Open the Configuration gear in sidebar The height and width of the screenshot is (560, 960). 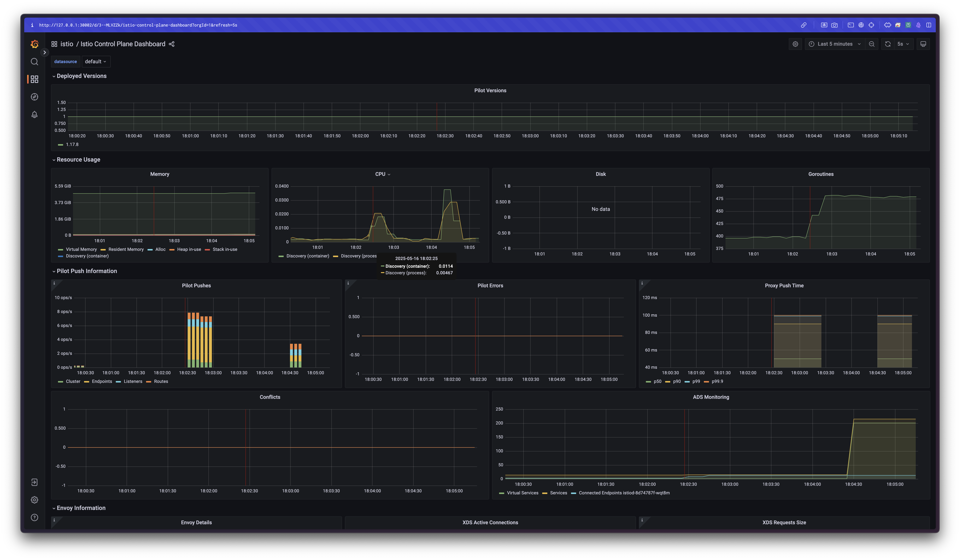pos(34,500)
